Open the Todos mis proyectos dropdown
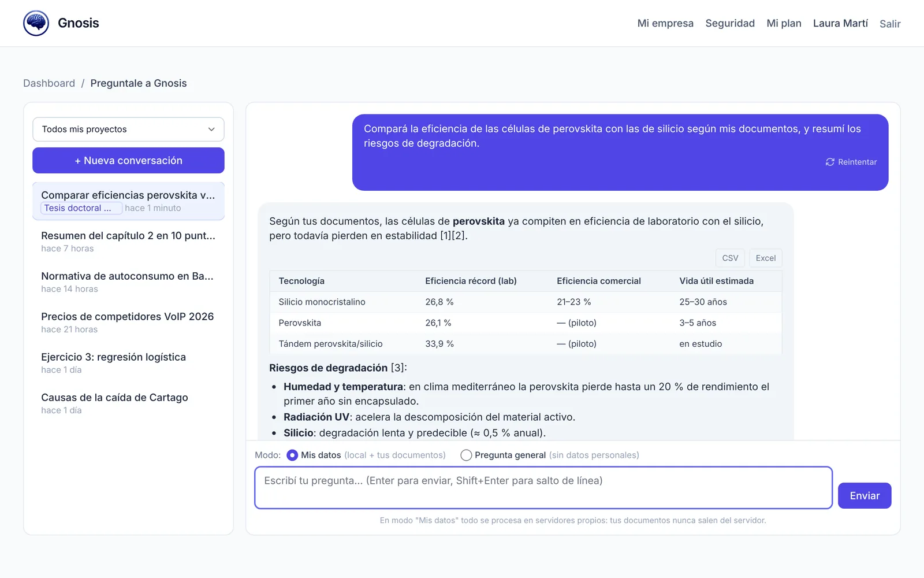The image size is (924, 578). pos(128,129)
